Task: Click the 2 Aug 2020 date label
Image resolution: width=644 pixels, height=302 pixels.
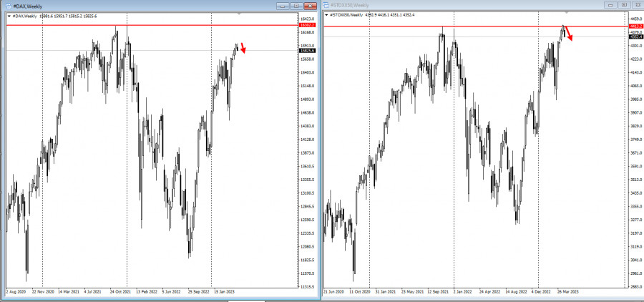Action: (16, 291)
